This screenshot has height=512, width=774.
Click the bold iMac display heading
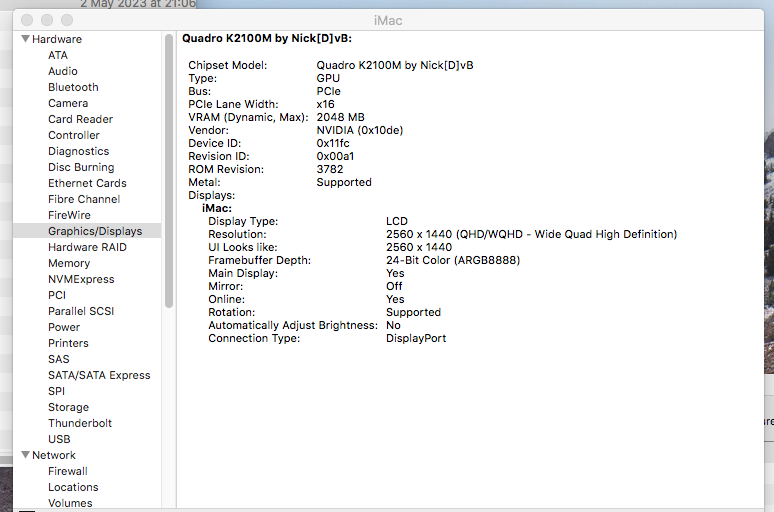point(217,208)
